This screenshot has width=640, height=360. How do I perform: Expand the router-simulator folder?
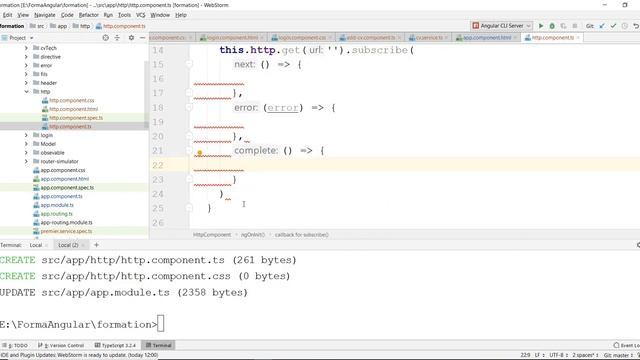(x=26, y=161)
